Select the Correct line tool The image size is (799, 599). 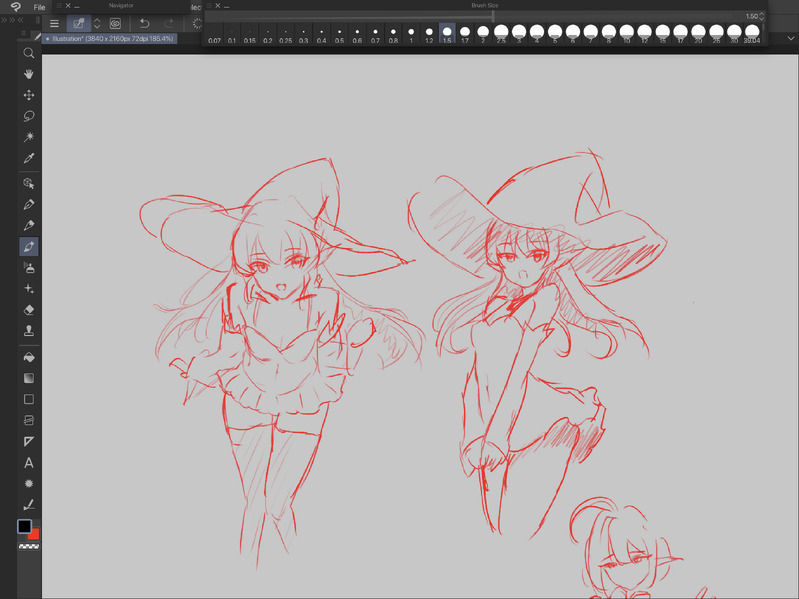[29, 505]
